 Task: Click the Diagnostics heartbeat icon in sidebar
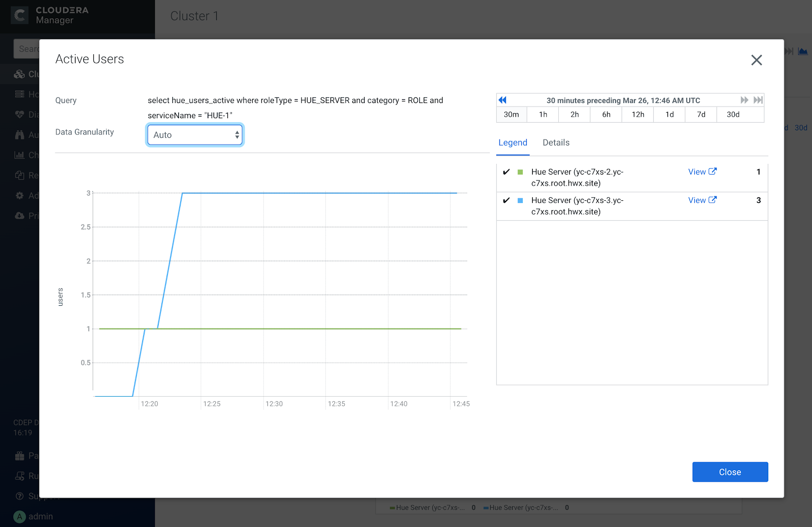[19, 114]
